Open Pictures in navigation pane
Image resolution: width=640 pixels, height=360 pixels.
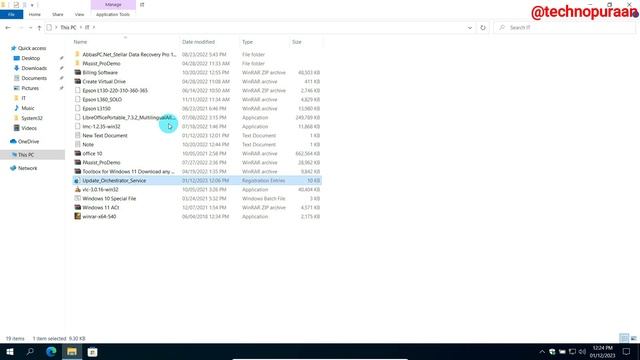[x=30, y=88]
